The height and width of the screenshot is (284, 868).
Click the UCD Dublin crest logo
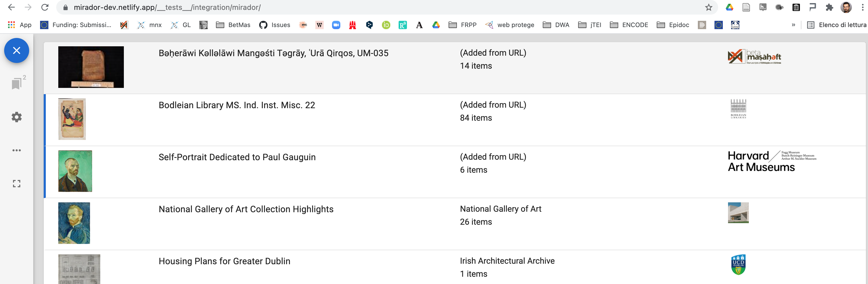(x=738, y=265)
